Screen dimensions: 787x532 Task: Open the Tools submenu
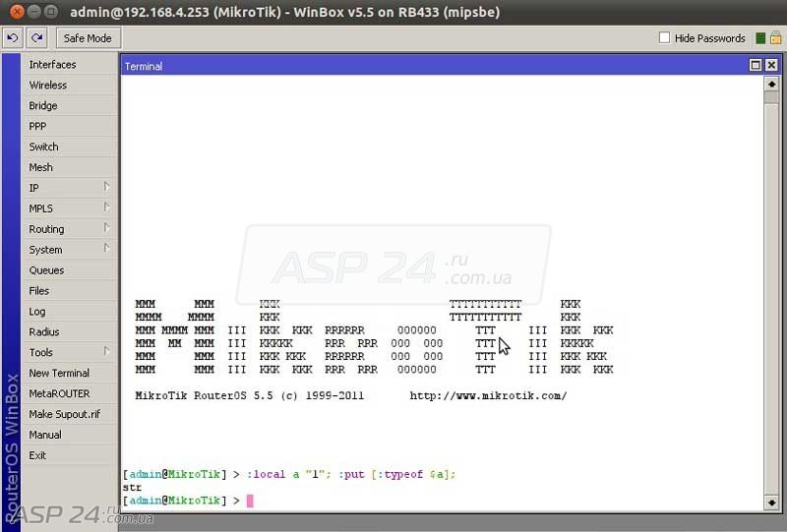click(x=69, y=352)
